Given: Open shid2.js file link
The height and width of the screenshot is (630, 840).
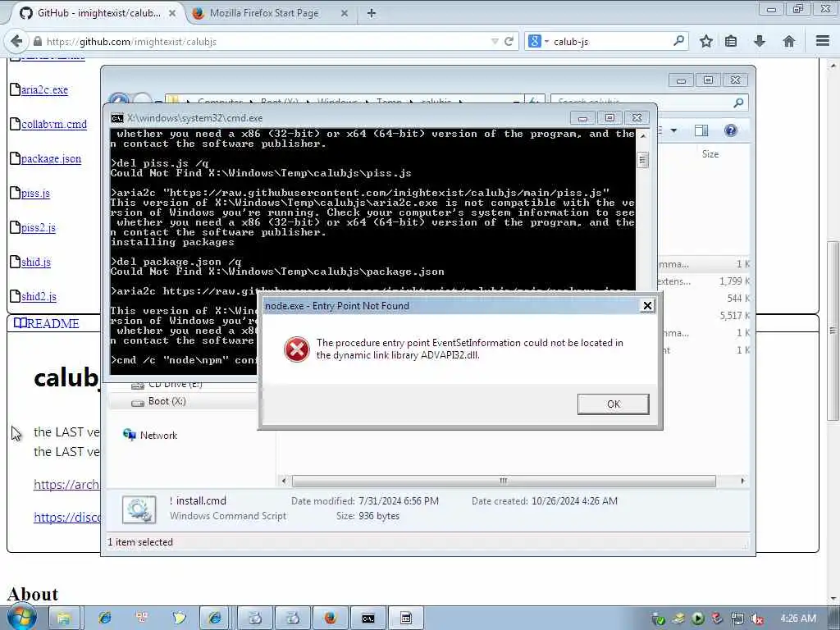Looking at the screenshot, I should click(x=39, y=296).
